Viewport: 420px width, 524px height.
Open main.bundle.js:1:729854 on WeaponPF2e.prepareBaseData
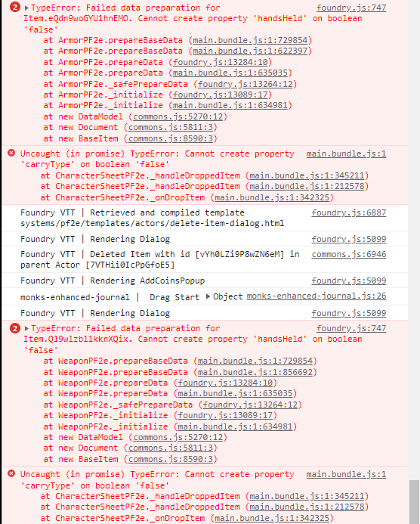(x=255, y=361)
